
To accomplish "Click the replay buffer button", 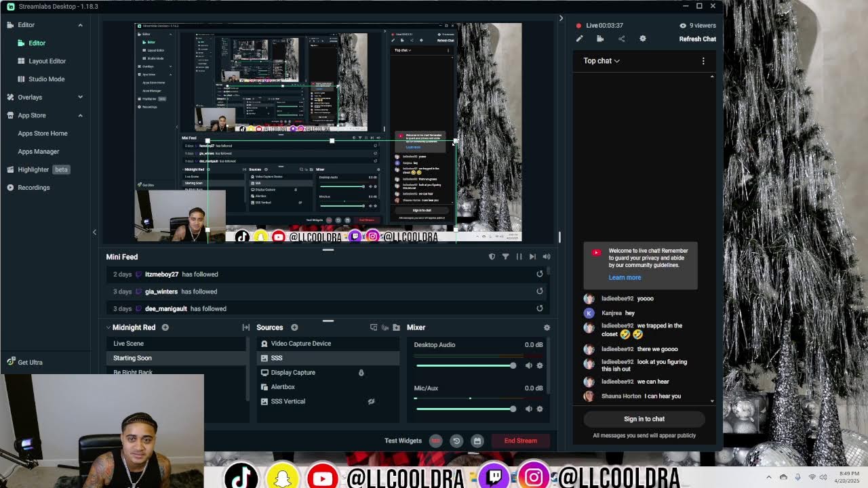I will click(456, 441).
